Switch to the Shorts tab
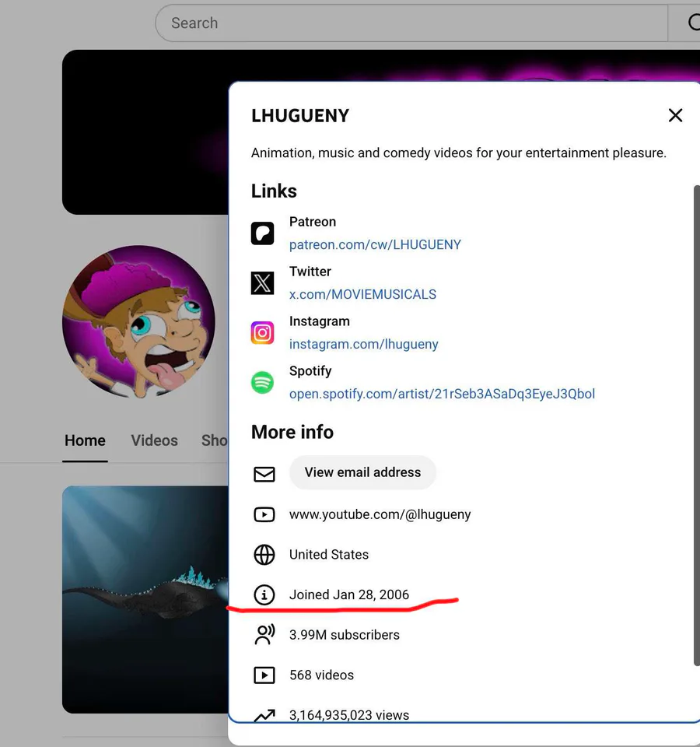Screen dimensions: 700x747 coord(215,440)
